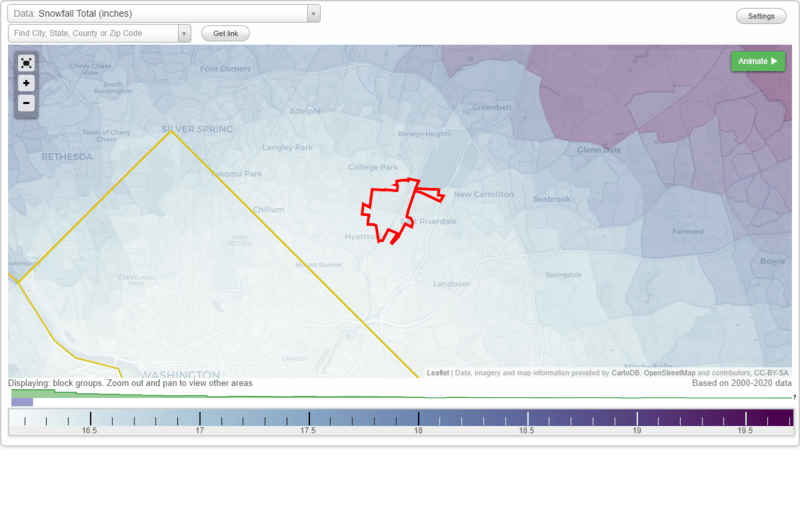Image resolution: width=800 pixels, height=514 pixels.
Task: Click the Glenn Dale map label
Action: pos(599,150)
